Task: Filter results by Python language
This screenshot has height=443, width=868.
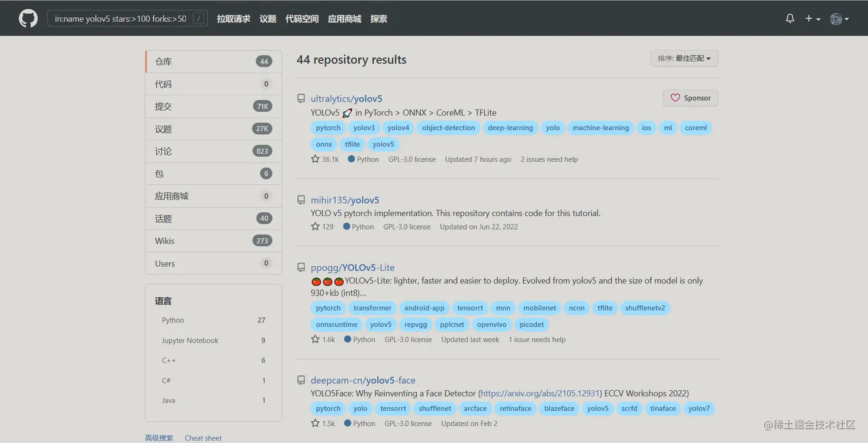Action: click(x=214, y=320)
